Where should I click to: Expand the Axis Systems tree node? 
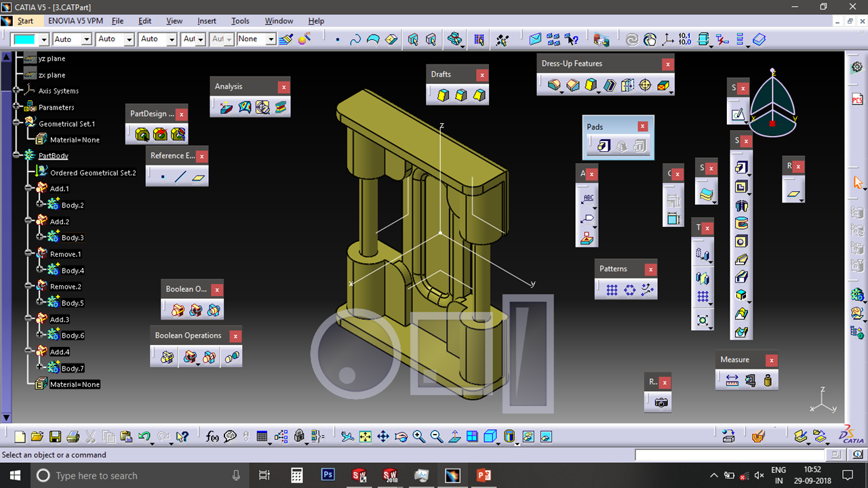(x=17, y=90)
